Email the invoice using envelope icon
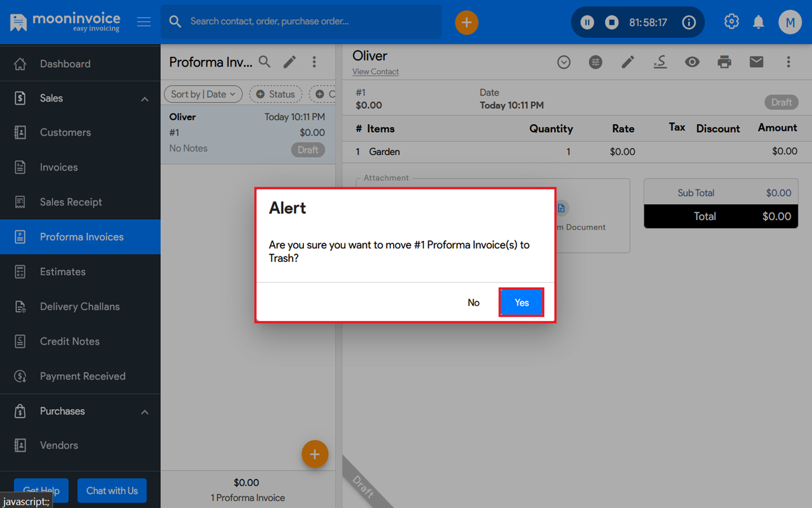Image resolution: width=812 pixels, height=508 pixels. [x=756, y=62]
